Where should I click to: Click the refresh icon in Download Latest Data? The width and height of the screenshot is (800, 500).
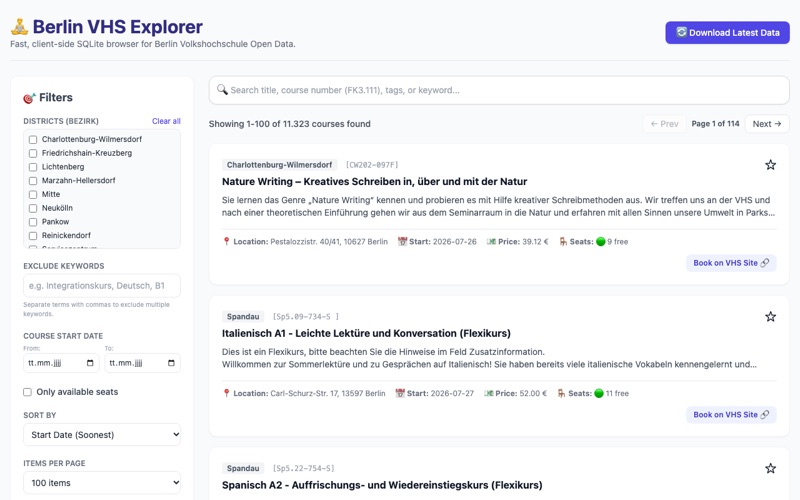682,32
